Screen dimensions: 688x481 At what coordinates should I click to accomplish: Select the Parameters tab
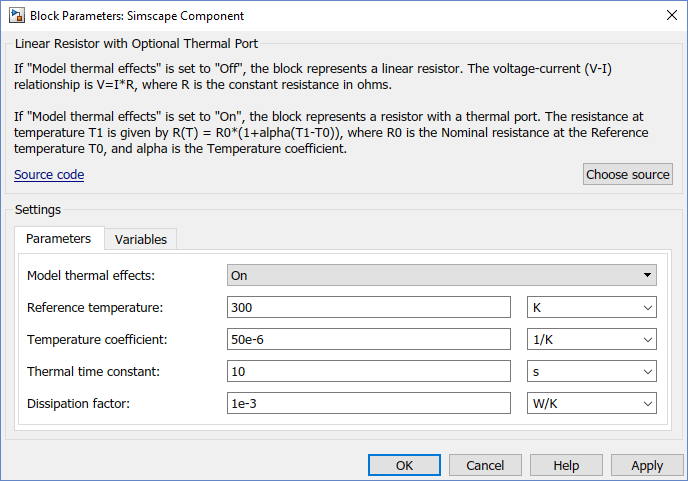pos(58,239)
